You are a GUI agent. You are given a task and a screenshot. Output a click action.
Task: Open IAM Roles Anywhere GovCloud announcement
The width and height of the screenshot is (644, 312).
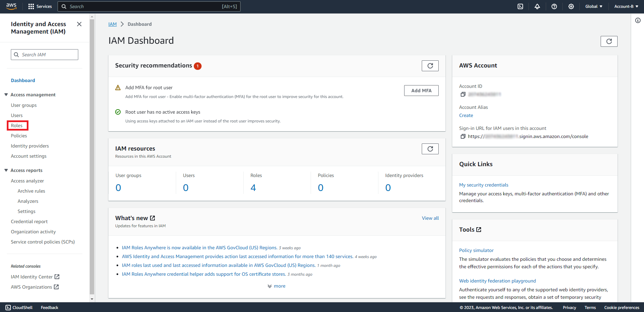coord(200,248)
